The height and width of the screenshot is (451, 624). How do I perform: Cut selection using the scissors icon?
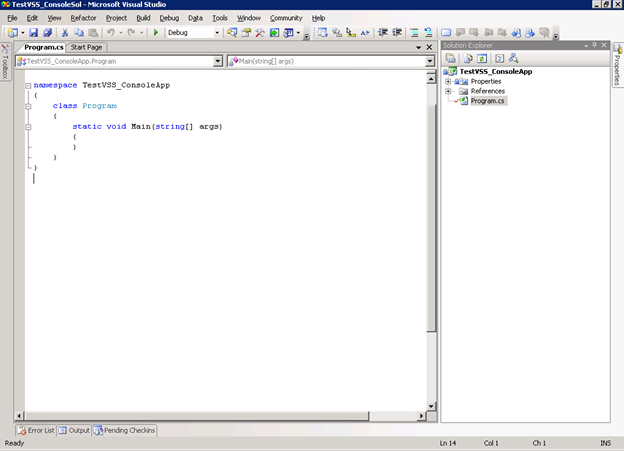click(65, 33)
